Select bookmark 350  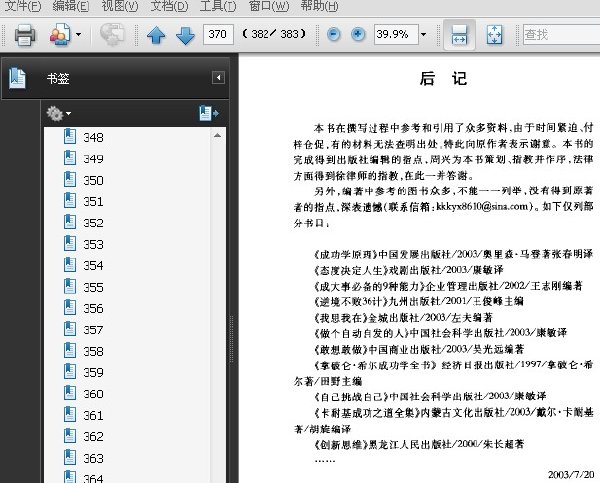click(93, 180)
